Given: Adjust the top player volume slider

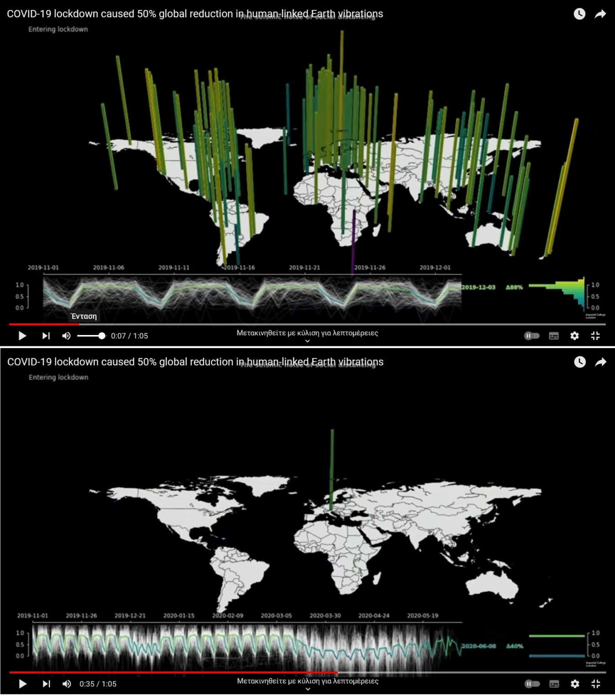Looking at the screenshot, I should pyautogui.click(x=91, y=336).
